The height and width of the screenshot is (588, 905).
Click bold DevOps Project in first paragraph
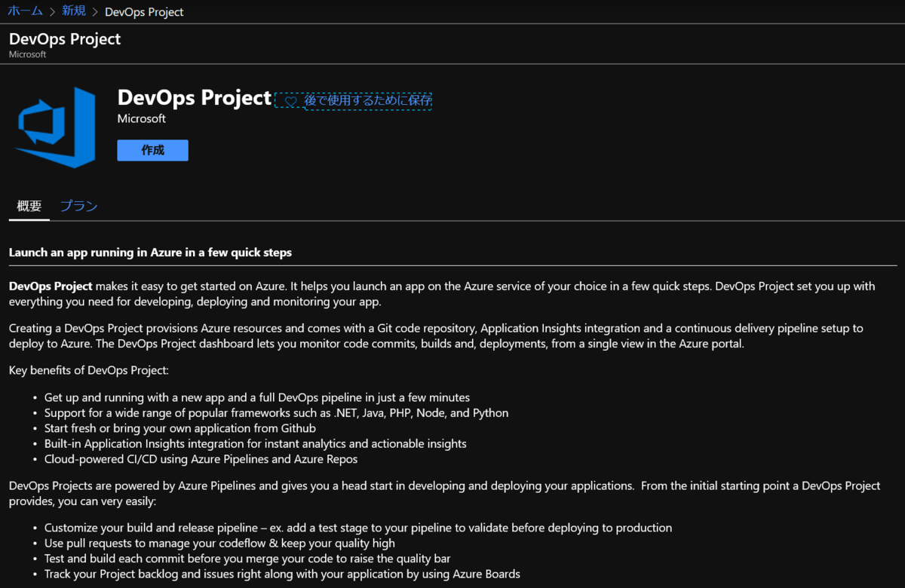[51, 286]
